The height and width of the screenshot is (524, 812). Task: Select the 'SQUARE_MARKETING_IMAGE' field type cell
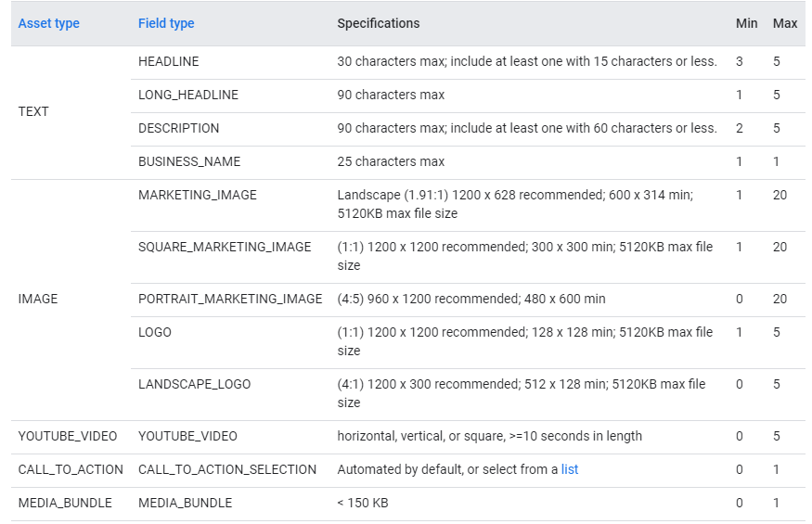225,247
